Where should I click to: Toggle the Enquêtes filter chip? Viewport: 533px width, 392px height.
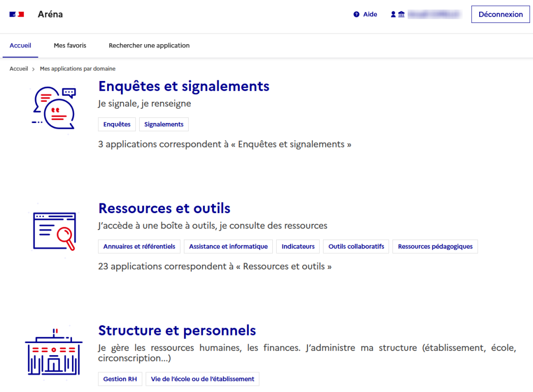click(117, 124)
